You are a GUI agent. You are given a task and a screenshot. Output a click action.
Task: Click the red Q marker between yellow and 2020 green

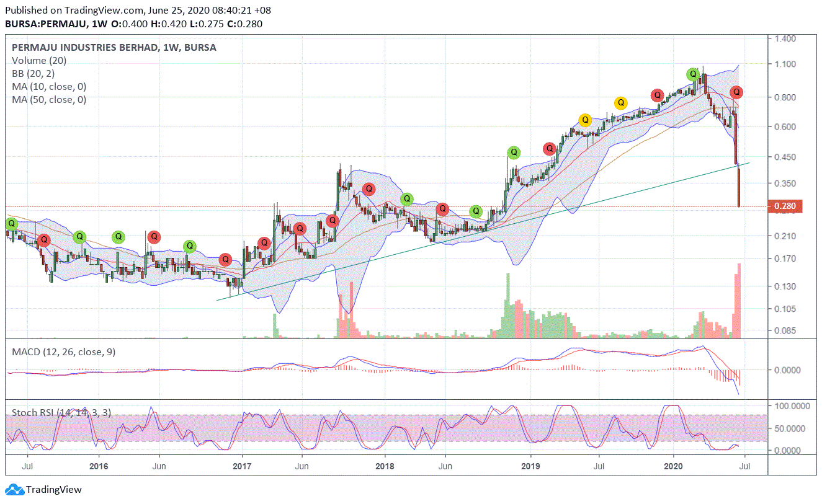pyautogui.click(x=657, y=95)
